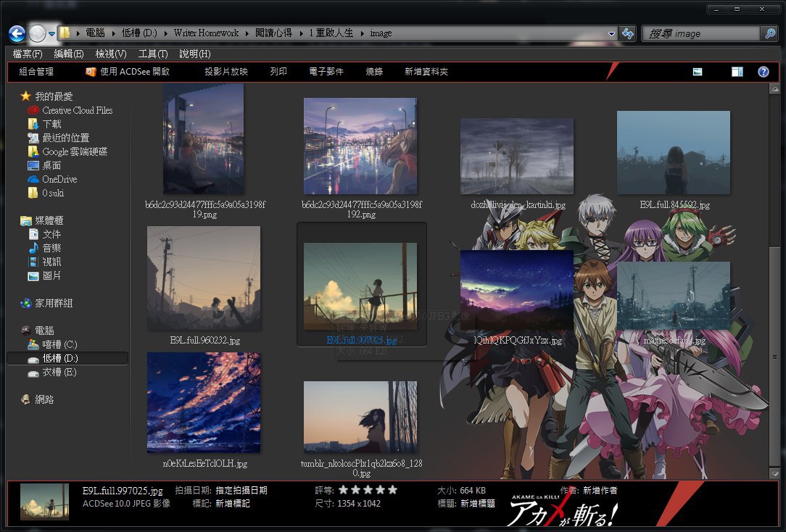Open the 檔案(F) menu
This screenshot has height=532, width=786.
pos(28,54)
